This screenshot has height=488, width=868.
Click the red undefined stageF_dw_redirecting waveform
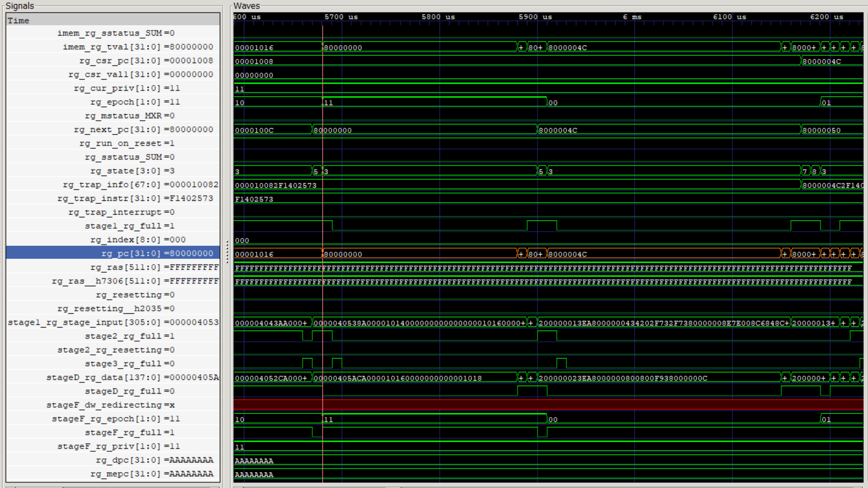pyautogui.click(x=539, y=404)
